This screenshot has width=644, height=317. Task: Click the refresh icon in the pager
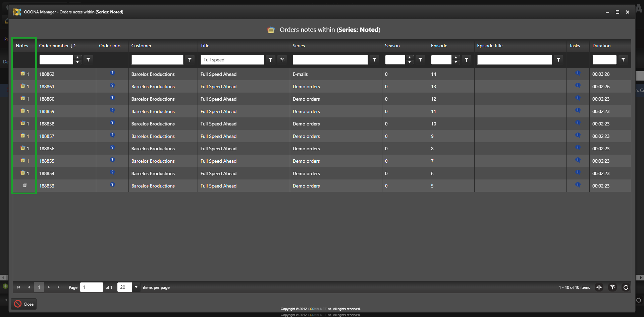click(x=626, y=287)
